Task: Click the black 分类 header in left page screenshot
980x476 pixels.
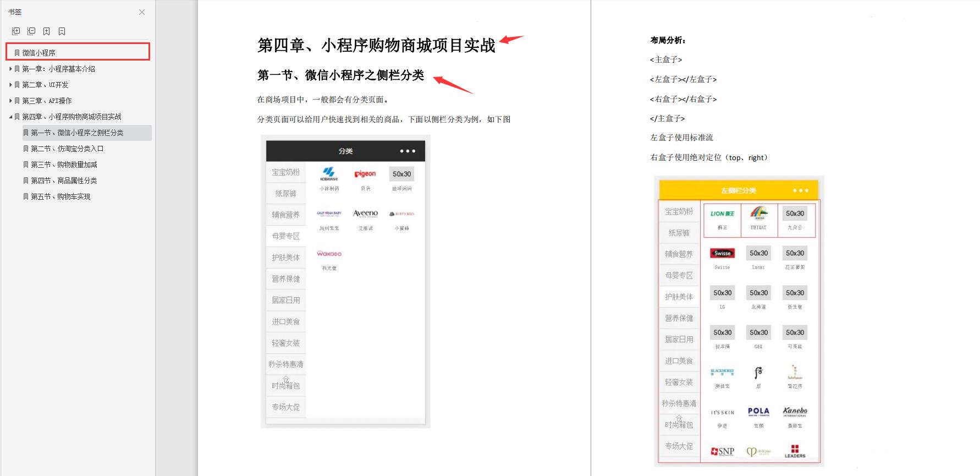Action: [345, 151]
